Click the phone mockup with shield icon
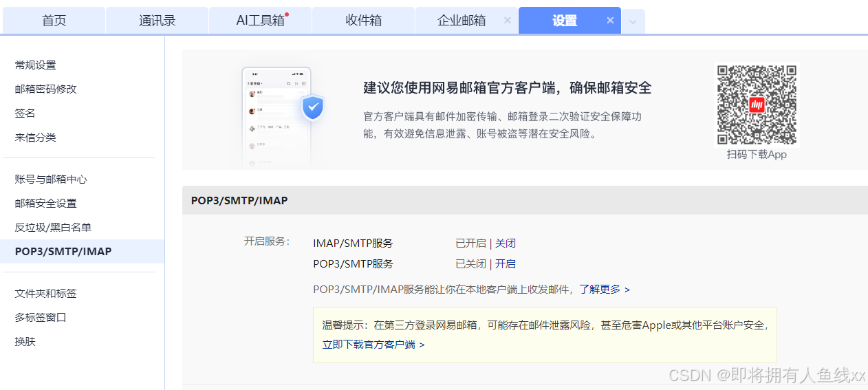868x390 pixels. [282, 117]
